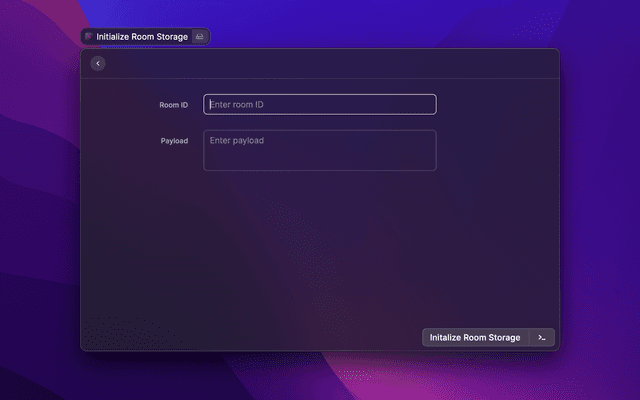This screenshot has width=640, height=400.
Task: Open the action panel terminal icon
Action: pyautogui.click(x=541, y=338)
